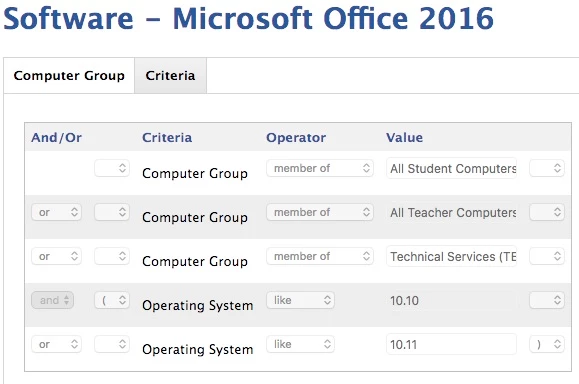This screenshot has height=384, width=579.
Task: Click the 10.10 value field
Action: click(x=451, y=300)
